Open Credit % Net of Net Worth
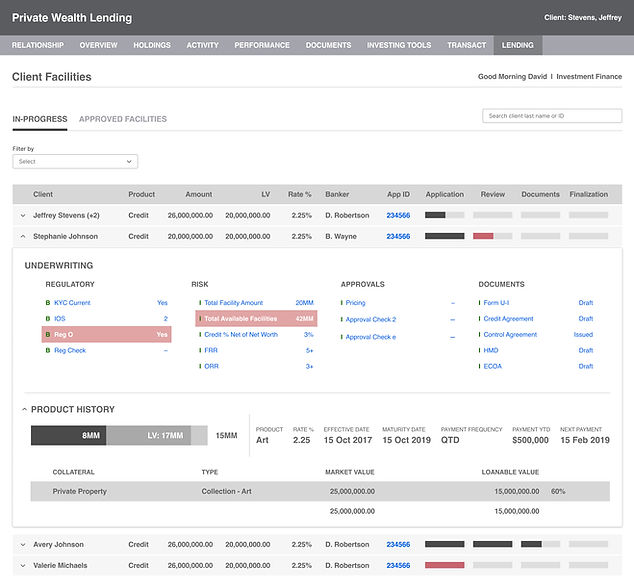634x586 pixels. click(x=241, y=334)
